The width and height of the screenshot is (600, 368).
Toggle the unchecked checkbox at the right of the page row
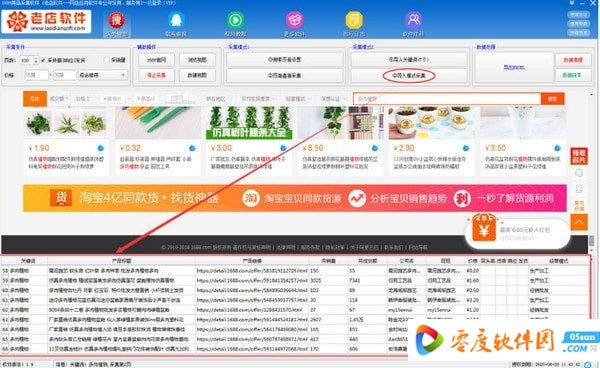[x=107, y=60]
